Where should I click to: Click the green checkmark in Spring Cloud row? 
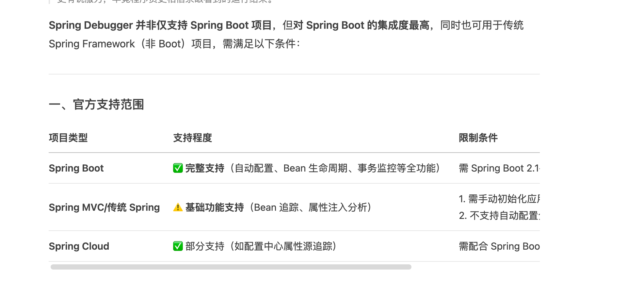[178, 246]
